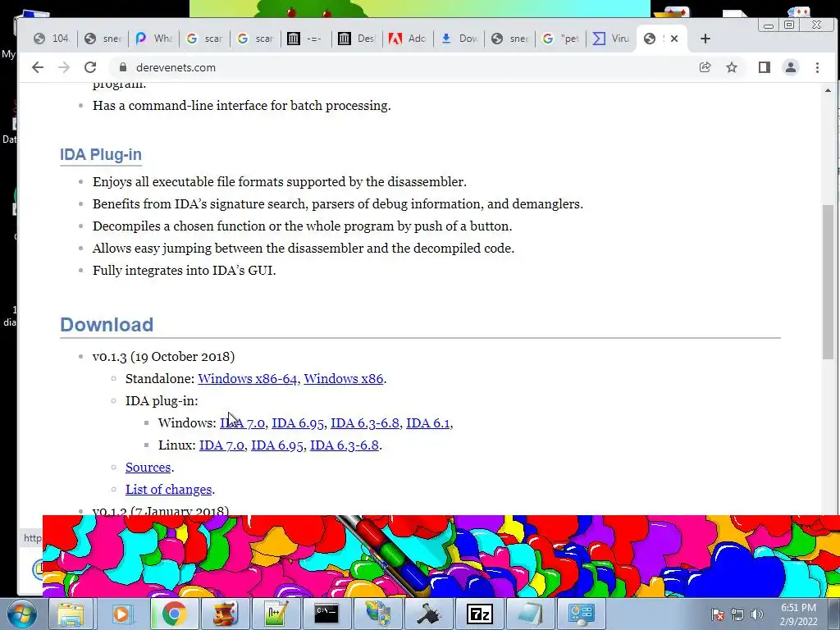Open the Control Panel taskbar icon
The image size is (840, 630).
[x=581, y=614]
